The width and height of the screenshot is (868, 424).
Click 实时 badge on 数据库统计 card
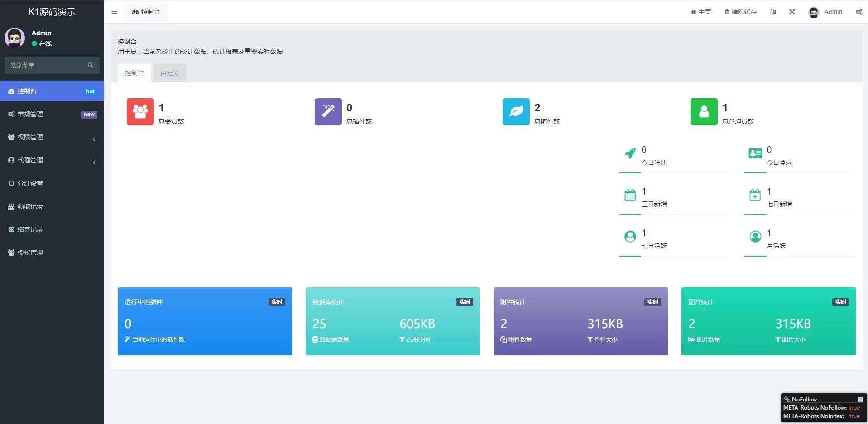click(465, 302)
